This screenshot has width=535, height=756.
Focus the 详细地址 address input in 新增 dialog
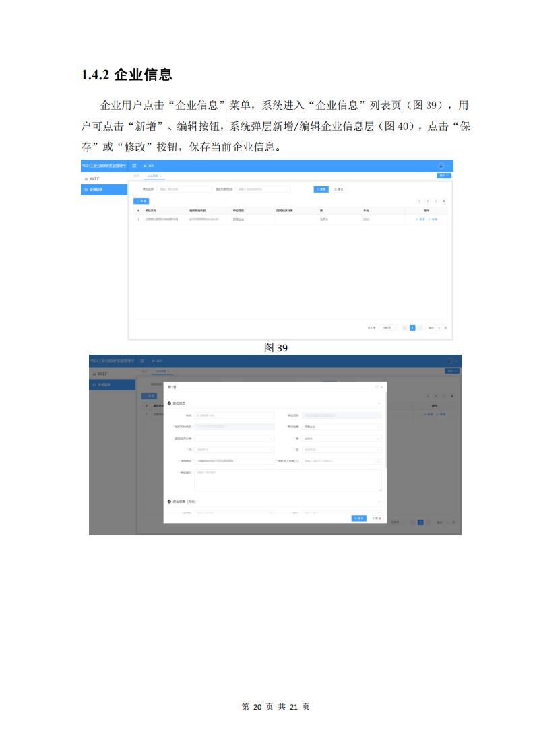pyautogui.click(x=234, y=461)
